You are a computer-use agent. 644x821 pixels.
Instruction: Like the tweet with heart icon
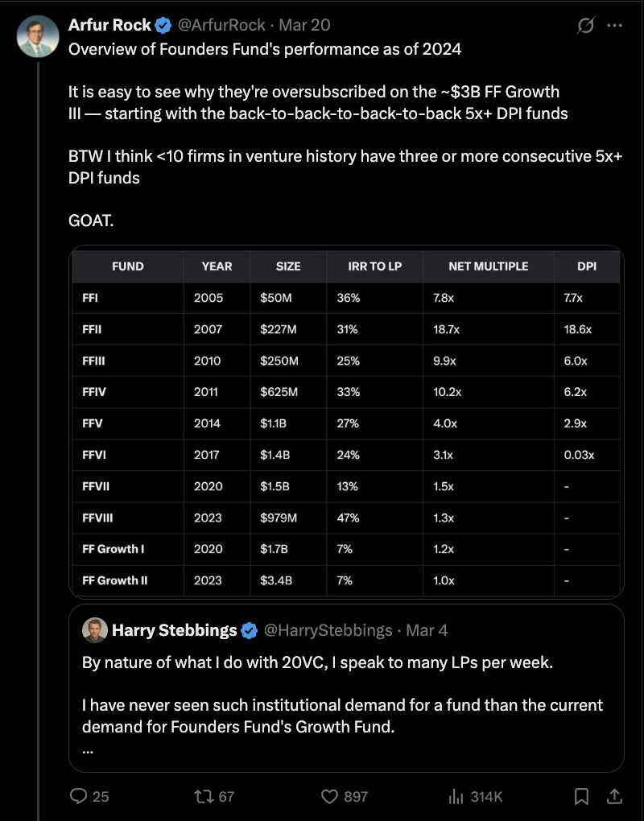click(329, 796)
